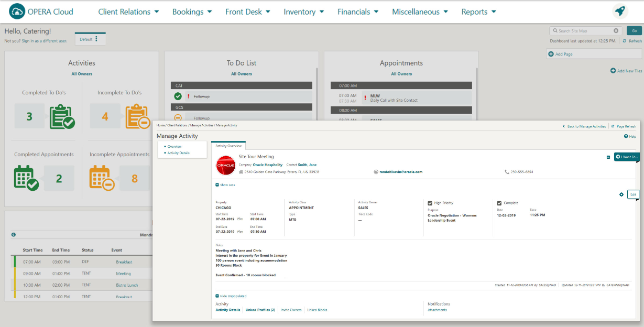
Task: Open activity settings via the gear icon
Action: [621, 194]
